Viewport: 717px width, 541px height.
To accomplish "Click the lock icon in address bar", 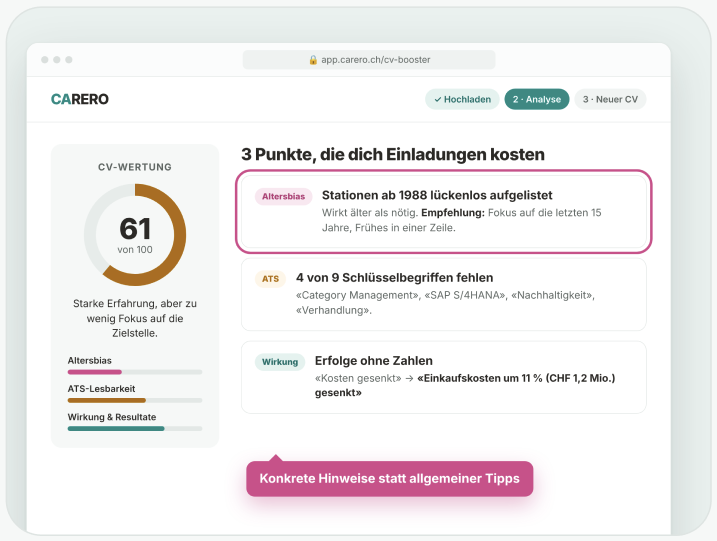I will (x=313, y=60).
